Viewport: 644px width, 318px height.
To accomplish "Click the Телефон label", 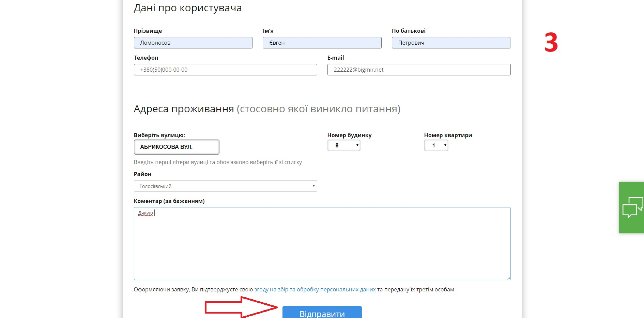I will (x=146, y=58).
